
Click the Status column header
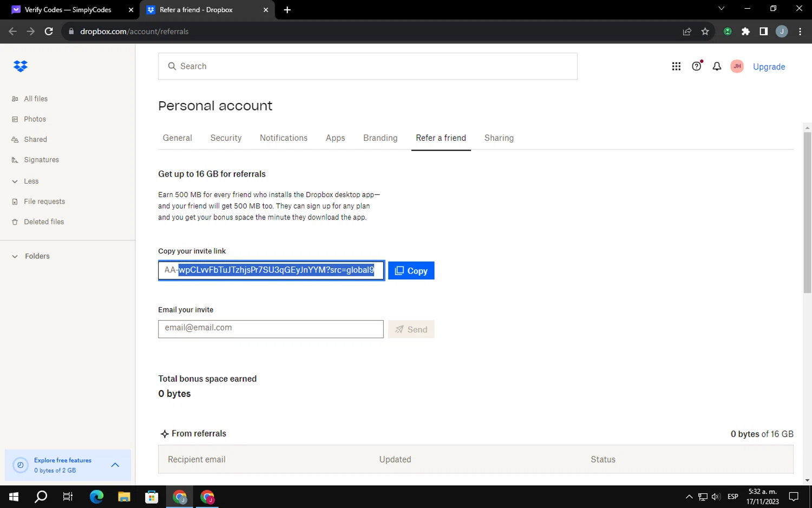coord(603,459)
